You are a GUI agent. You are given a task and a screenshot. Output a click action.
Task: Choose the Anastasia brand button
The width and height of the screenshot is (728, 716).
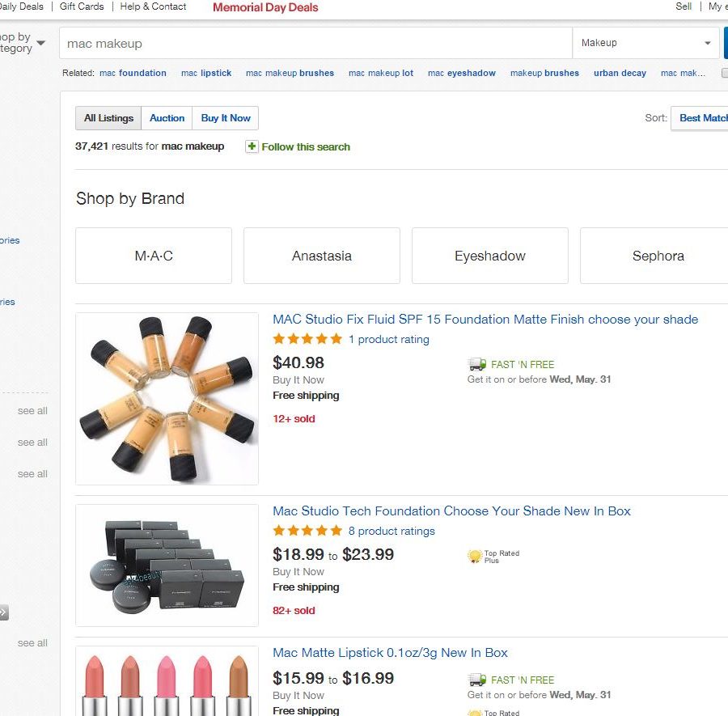click(x=322, y=256)
